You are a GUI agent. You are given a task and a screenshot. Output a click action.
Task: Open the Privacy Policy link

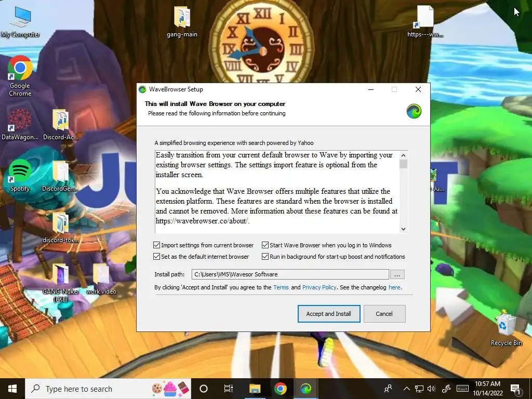320,287
